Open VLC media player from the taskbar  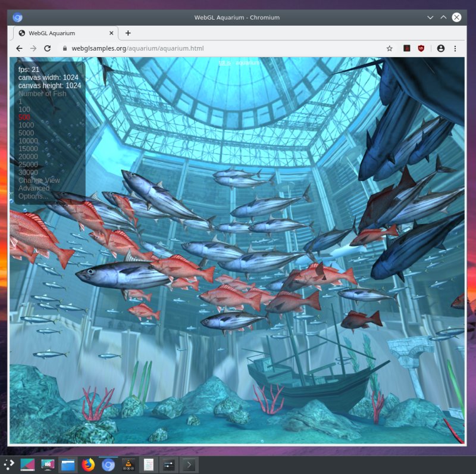point(127,464)
